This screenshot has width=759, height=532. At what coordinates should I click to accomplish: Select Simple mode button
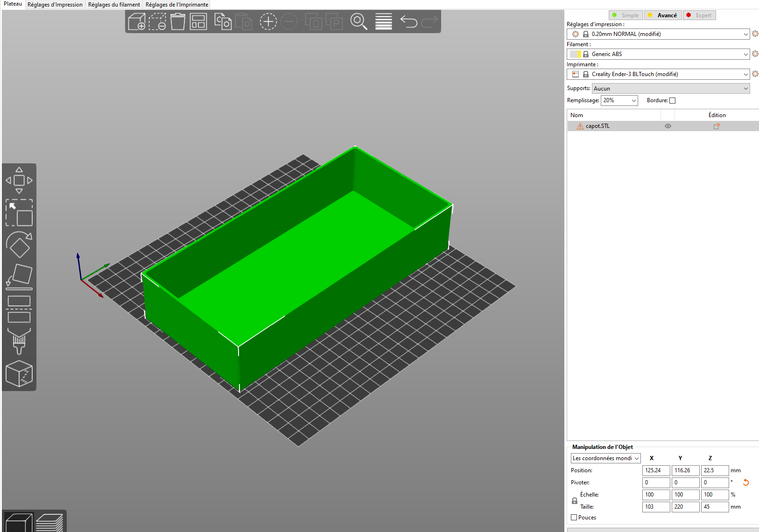[625, 15]
